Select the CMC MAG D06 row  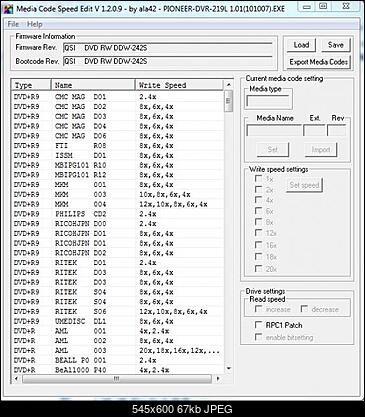pyautogui.click(x=118, y=136)
